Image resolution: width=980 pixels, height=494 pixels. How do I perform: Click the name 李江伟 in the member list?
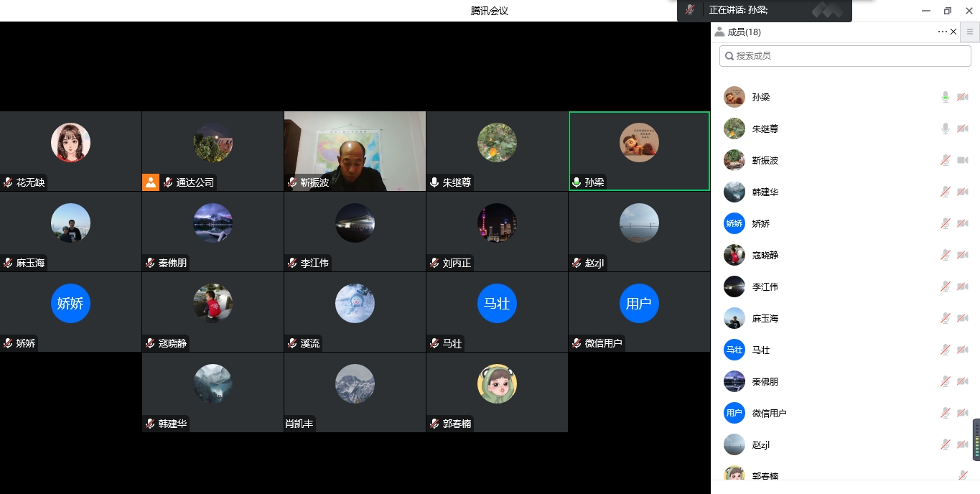click(765, 286)
